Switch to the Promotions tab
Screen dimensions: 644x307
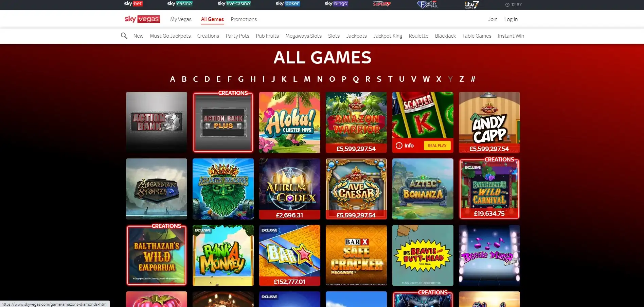coord(244,19)
